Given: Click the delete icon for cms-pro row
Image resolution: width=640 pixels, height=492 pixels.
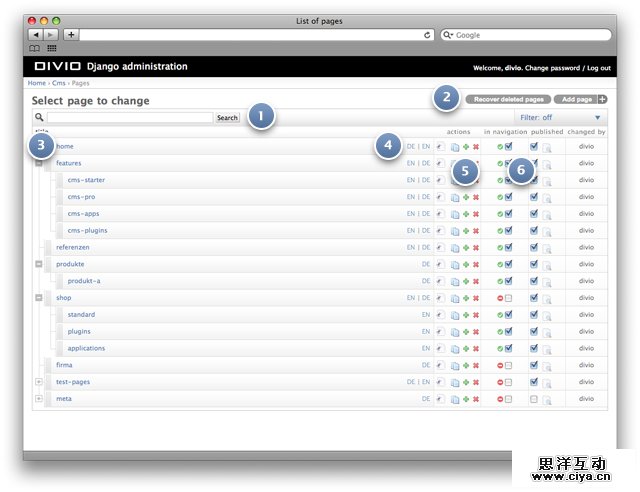Looking at the screenshot, I should click(x=476, y=197).
